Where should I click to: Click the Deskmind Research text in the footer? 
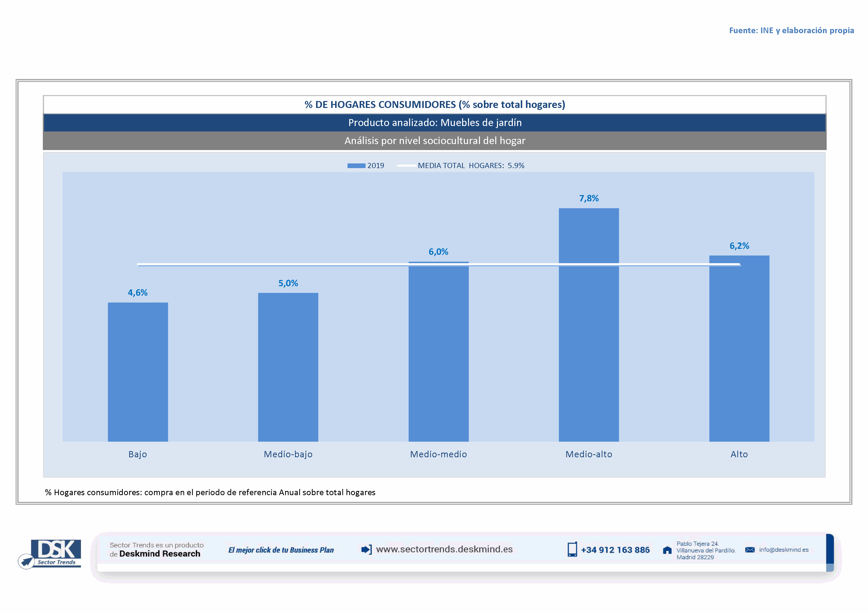coord(160,554)
